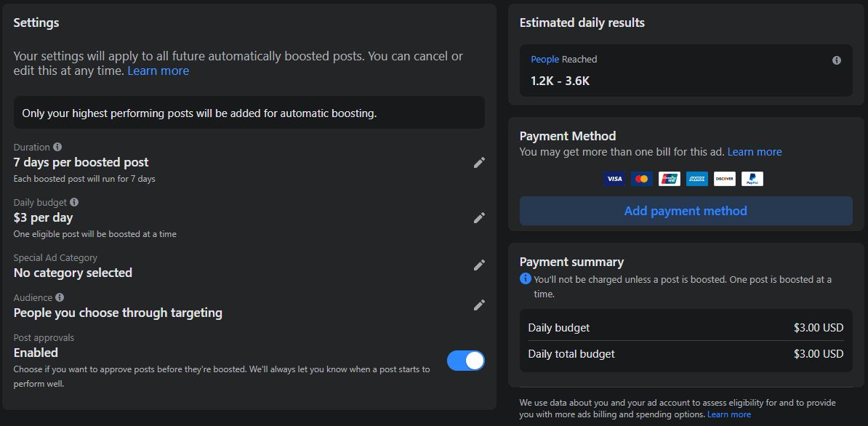The height and width of the screenshot is (426, 868).
Task: Open Learn more in Payment Method section
Action: click(x=755, y=152)
